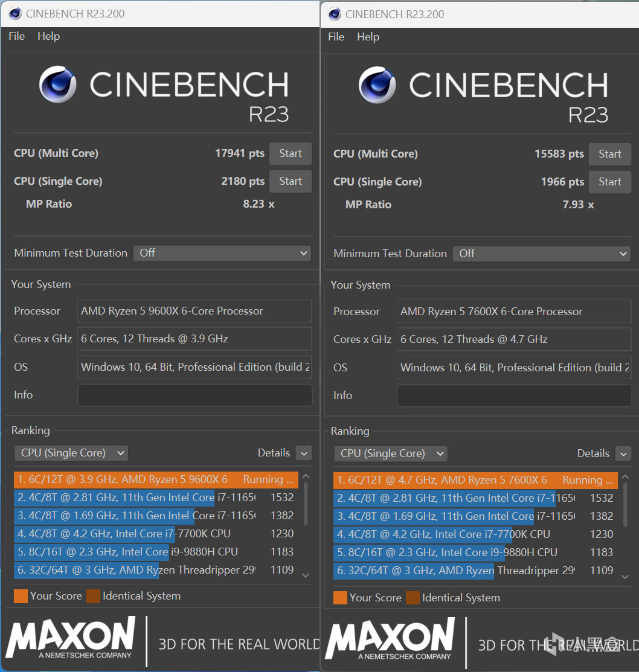Open Minimum Test Duration dropdown in right window

click(x=541, y=254)
